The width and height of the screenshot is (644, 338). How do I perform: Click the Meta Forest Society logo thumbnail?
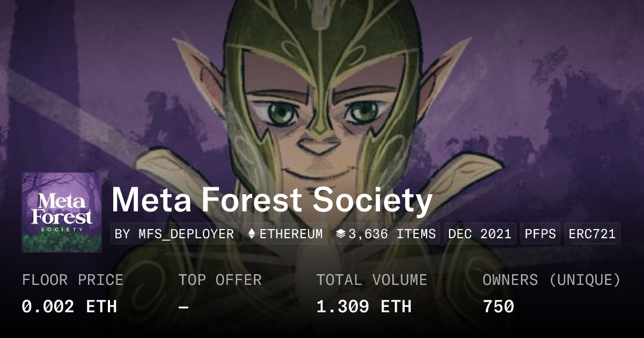61,212
